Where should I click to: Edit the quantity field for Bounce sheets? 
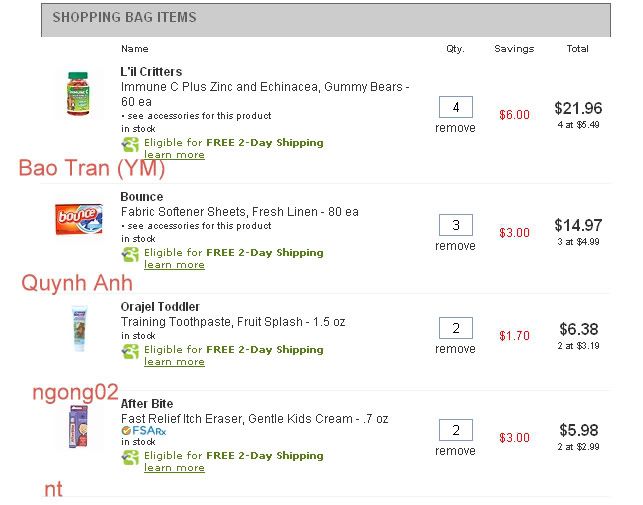[455, 225]
